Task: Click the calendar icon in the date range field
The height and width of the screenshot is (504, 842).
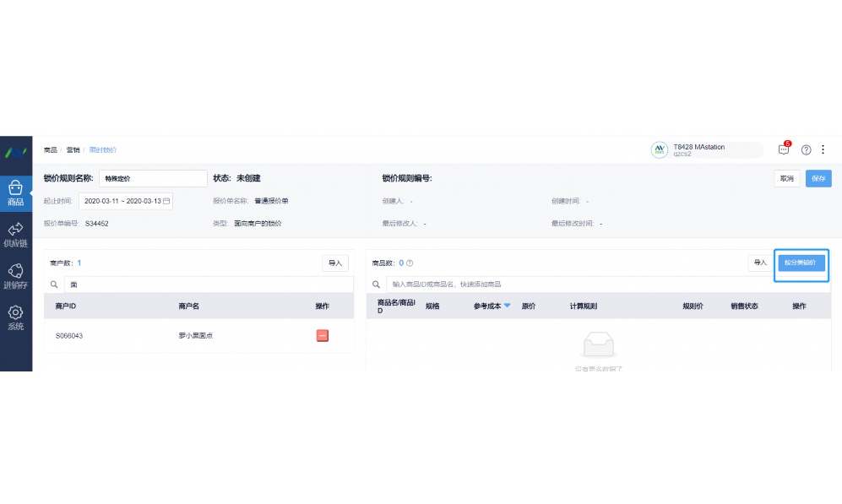Action: point(167,202)
